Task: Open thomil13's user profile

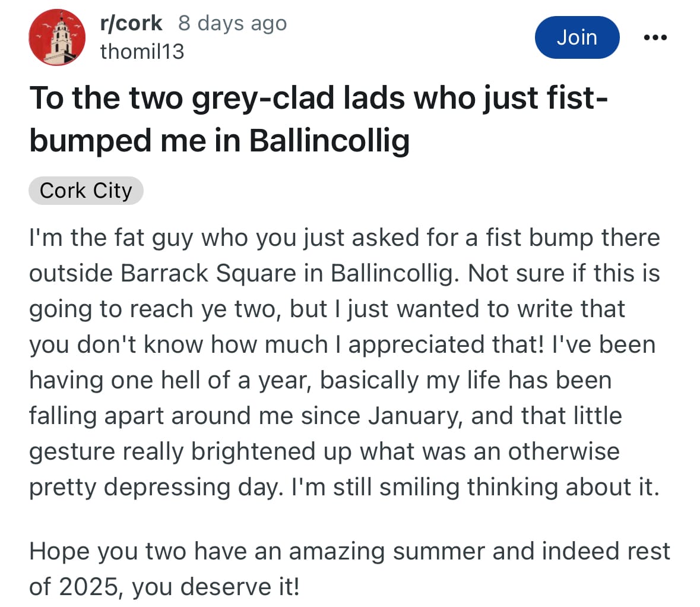Action: pyautogui.click(x=142, y=51)
